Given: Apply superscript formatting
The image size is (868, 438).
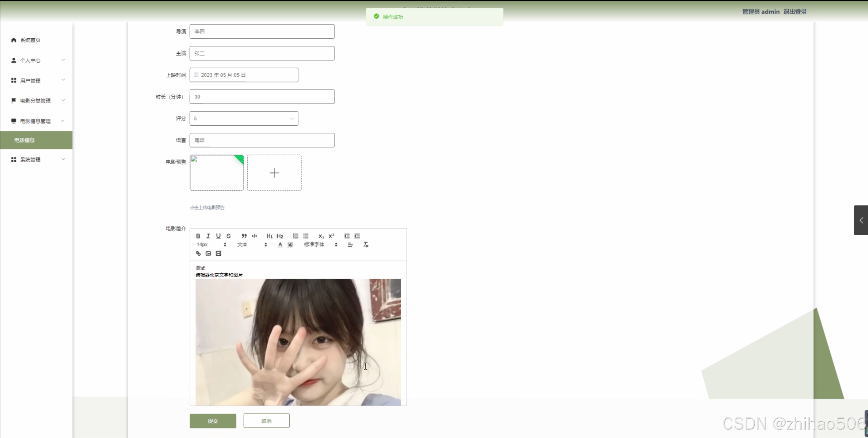Looking at the screenshot, I should click(x=331, y=236).
